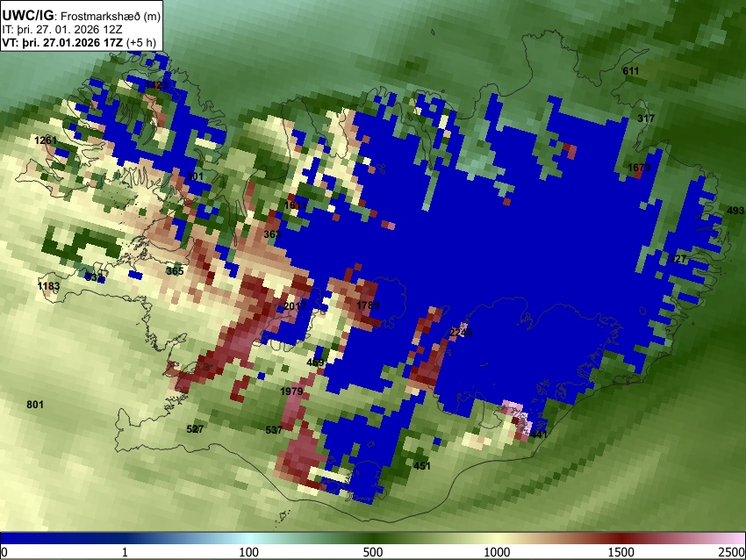This screenshot has width=746, height=560.
Task: Click the map value 2017
Action: click(295, 306)
